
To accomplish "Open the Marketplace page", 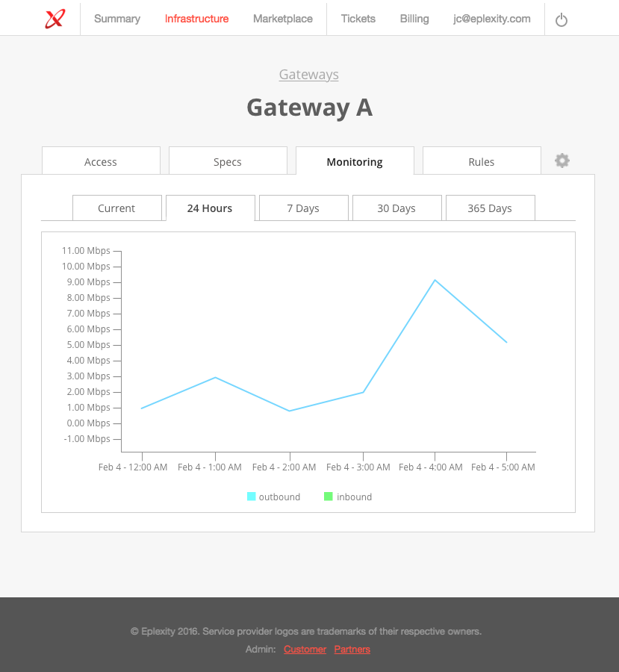I will [283, 19].
